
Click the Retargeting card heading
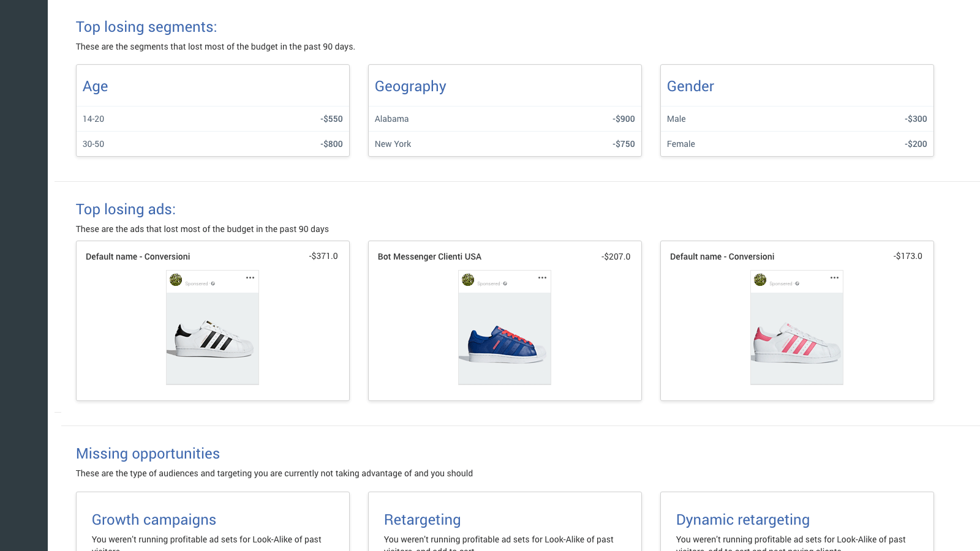(422, 520)
